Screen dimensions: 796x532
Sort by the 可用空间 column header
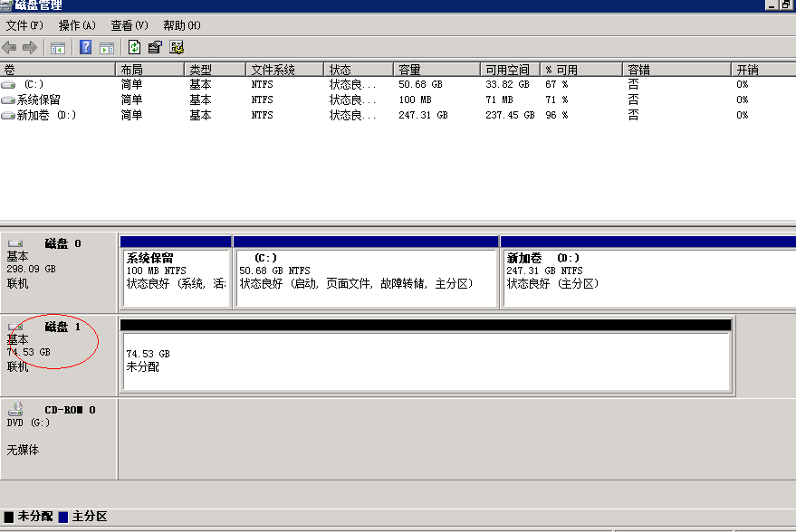click(510, 70)
